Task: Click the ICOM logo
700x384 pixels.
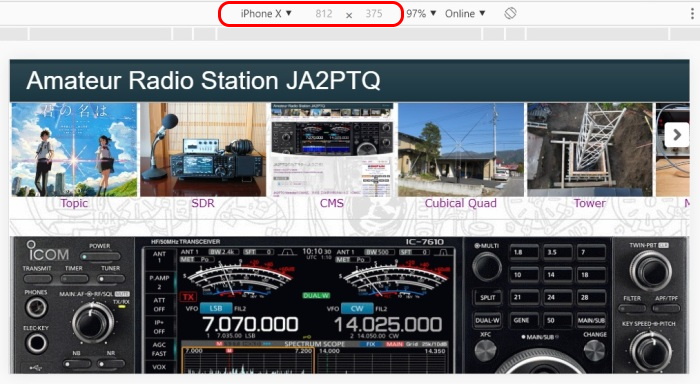Action: [47, 251]
